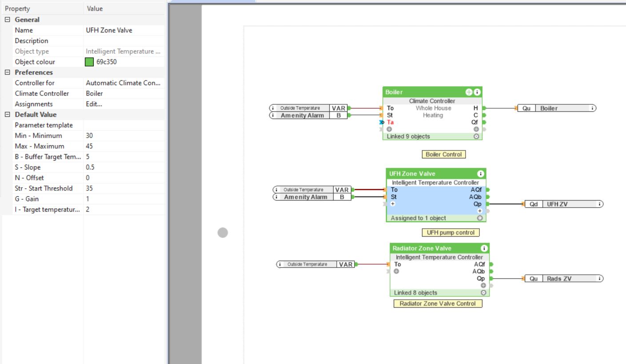Image resolution: width=626 pixels, height=364 pixels.
Task: Open the 'Controller for' value dropdown
Action: pos(123,83)
